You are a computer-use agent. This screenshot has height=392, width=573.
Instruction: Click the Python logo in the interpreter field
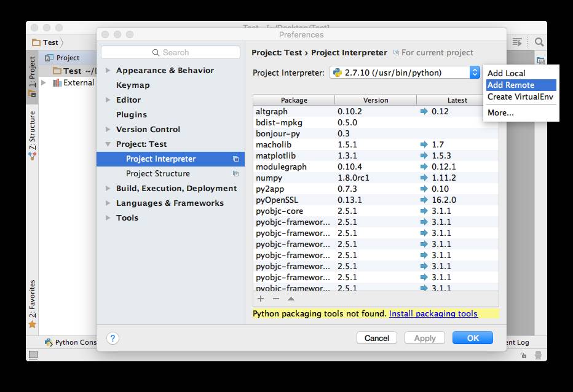(x=338, y=73)
